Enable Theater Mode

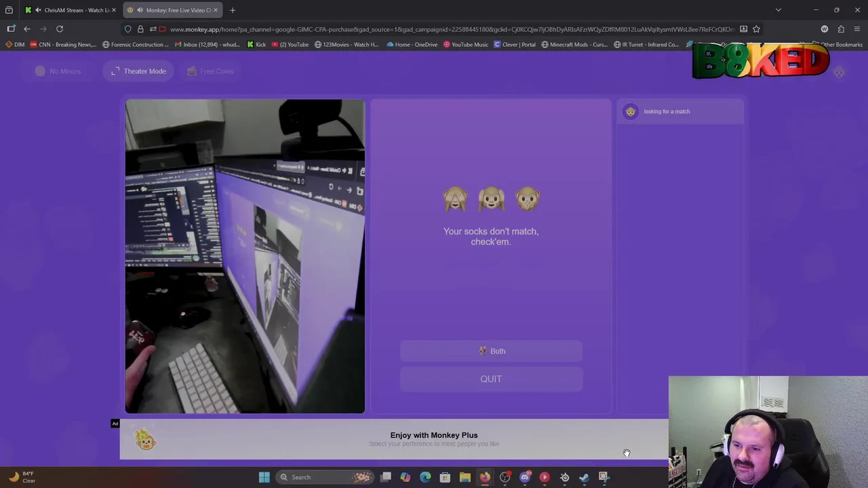click(138, 71)
